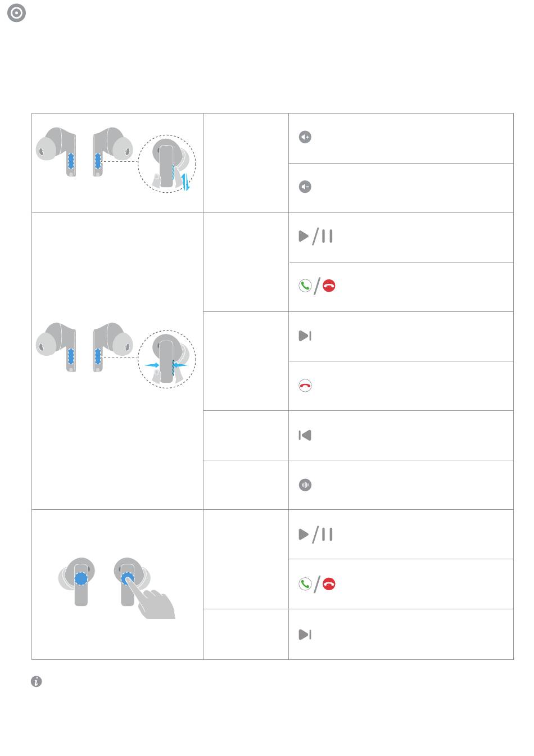
Task: Click filled red end-call icon in tap-gesture section
Action: (329, 584)
